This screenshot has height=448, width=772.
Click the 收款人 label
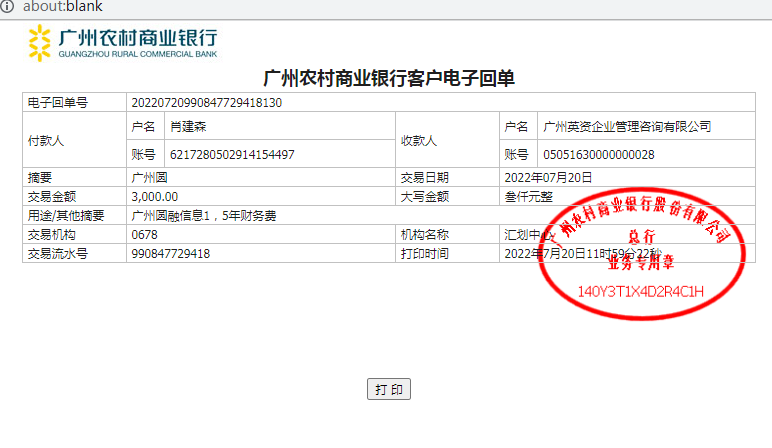click(x=418, y=140)
